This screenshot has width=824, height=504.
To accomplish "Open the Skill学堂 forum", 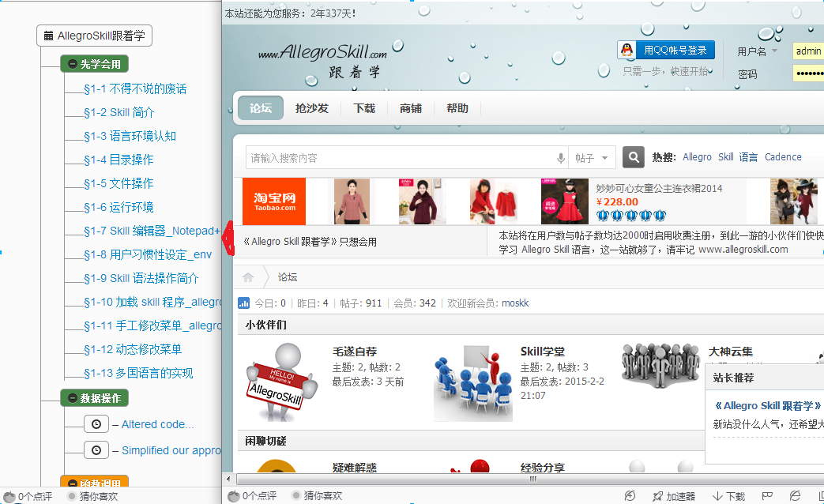I will tap(543, 352).
